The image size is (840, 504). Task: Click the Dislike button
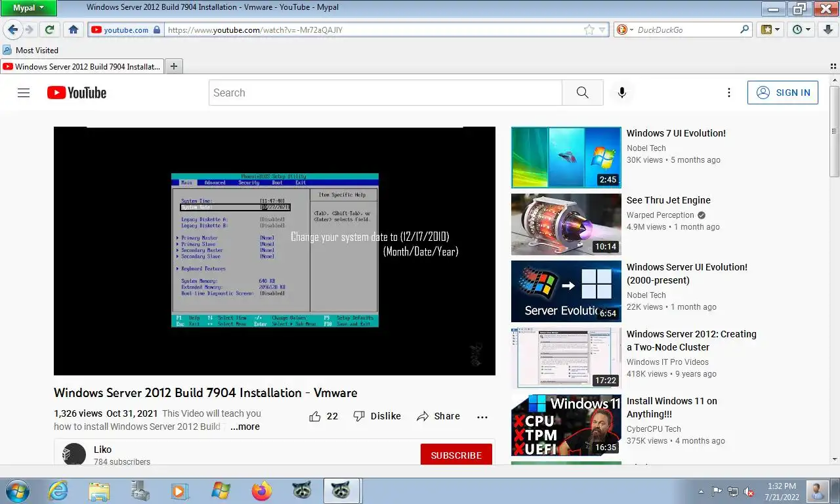pos(377,416)
